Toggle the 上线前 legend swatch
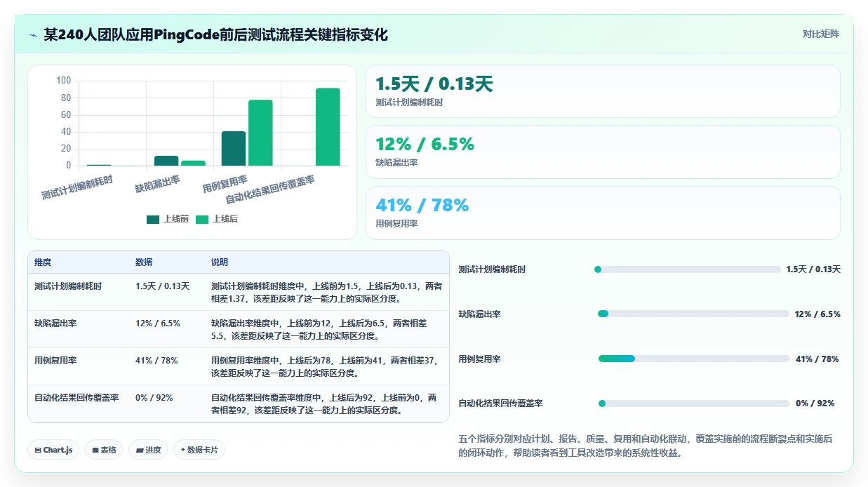Viewport: 868px width, 487px height. tap(153, 219)
